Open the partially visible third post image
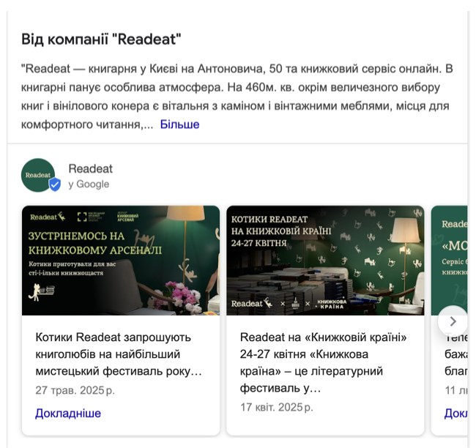 tap(450, 261)
